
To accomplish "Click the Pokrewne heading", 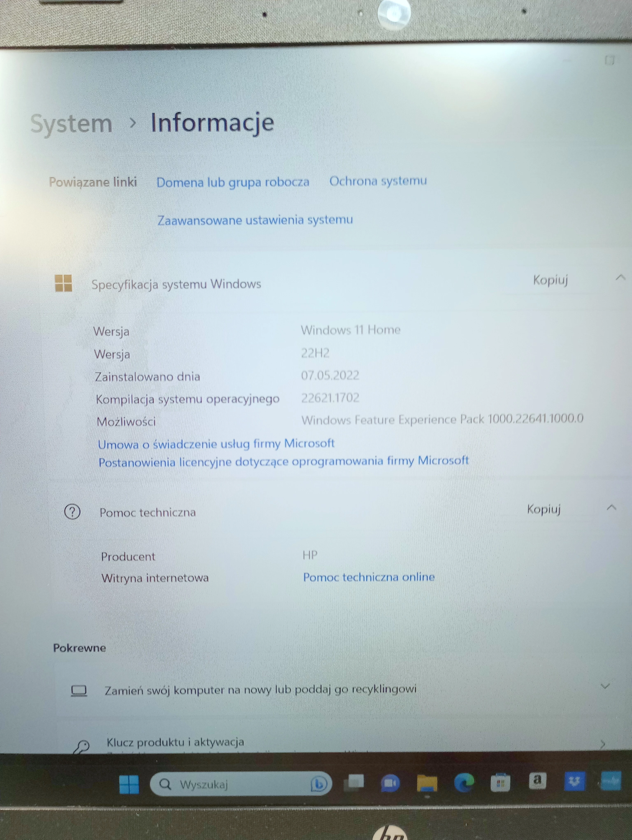I will click(79, 647).
